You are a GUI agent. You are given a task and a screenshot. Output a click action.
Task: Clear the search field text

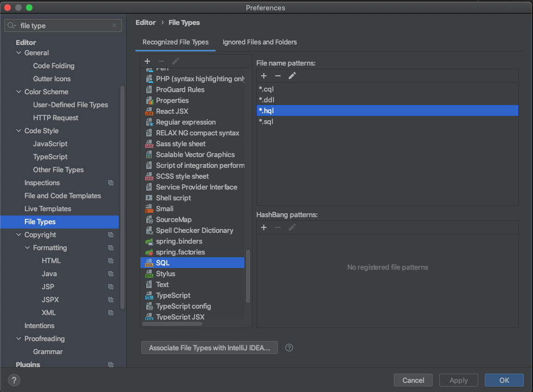pyautogui.click(x=114, y=25)
